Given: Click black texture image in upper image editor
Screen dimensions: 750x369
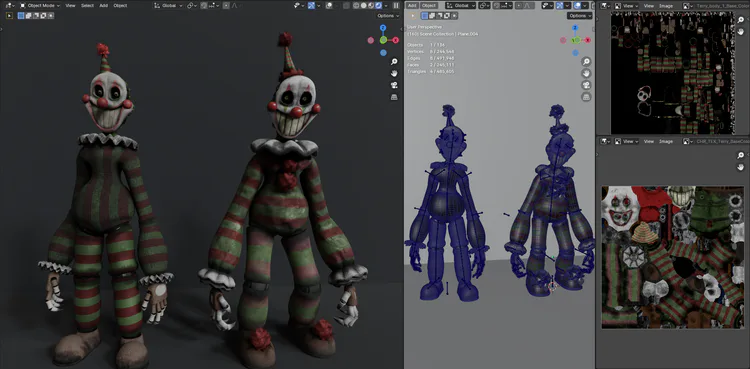Looking at the screenshot, I should [x=672, y=73].
